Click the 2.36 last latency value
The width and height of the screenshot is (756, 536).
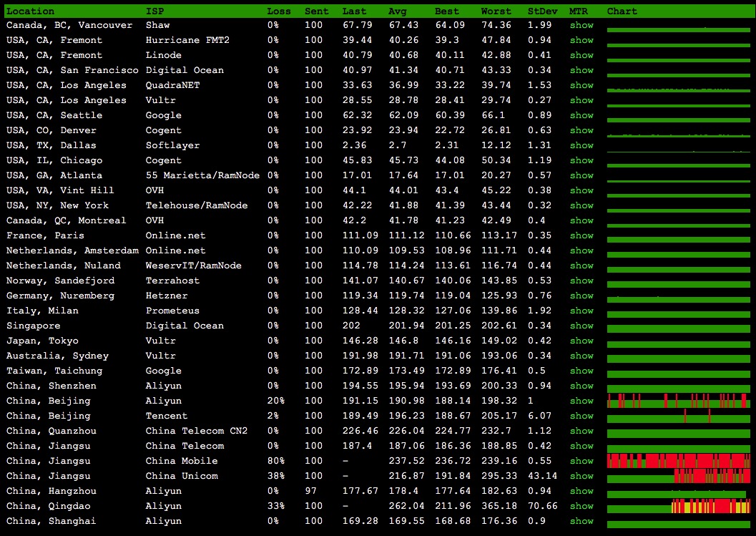point(354,145)
